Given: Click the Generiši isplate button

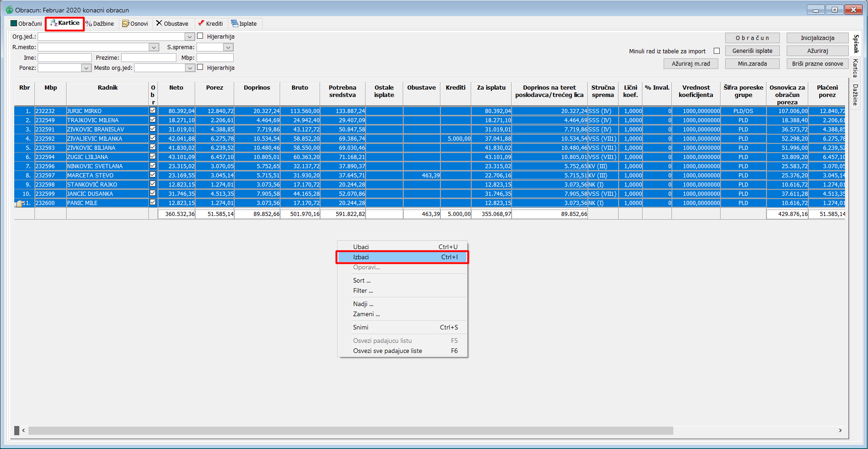Looking at the screenshot, I should [752, 51].
